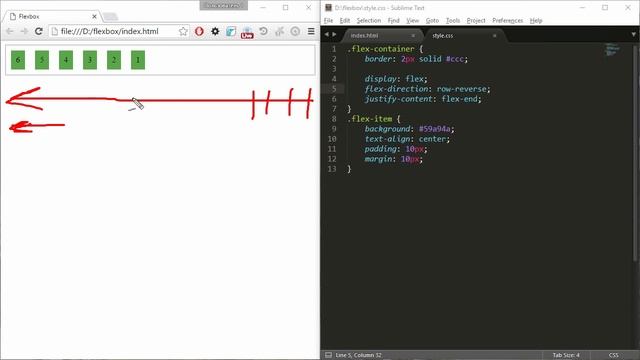Screen dimensions: 640x360
Task: Click the padding property on line 11
Action: tap(380, 149)
